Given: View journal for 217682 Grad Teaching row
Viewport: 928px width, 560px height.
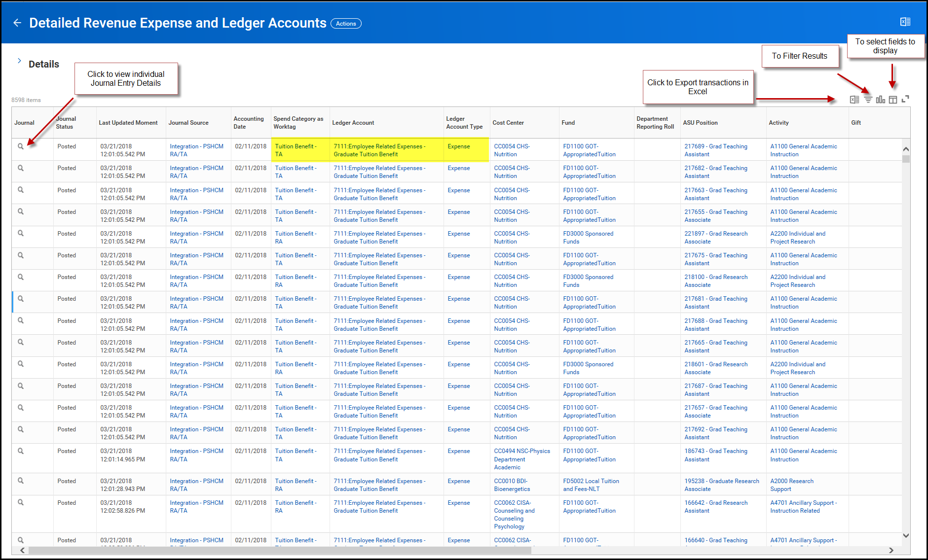Looking at the screenshot, I should [x=21, y=168].
